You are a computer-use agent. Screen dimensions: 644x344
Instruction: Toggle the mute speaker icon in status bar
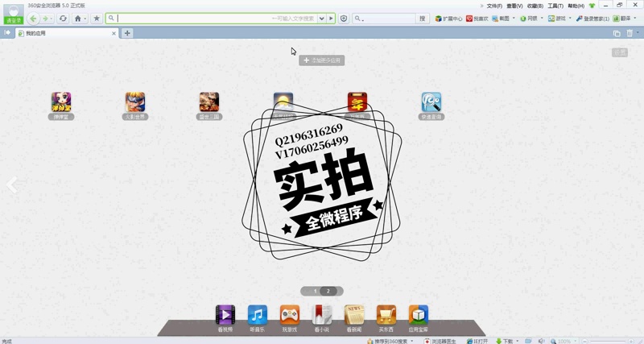(x=541, y=341)
